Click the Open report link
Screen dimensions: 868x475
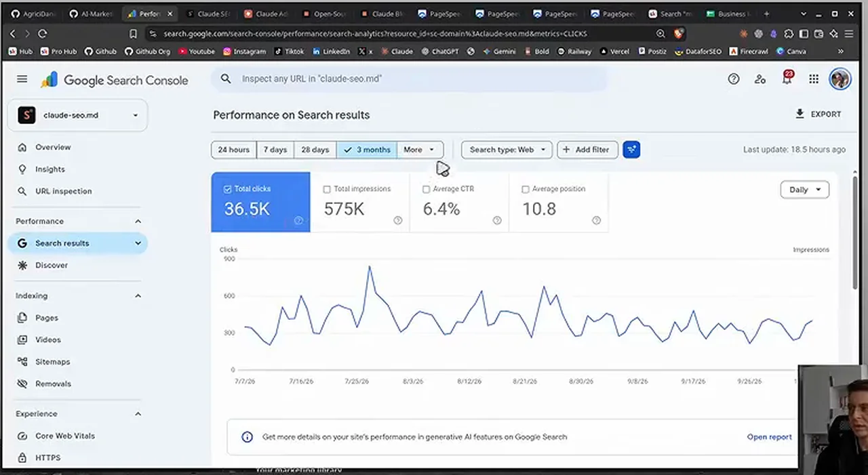click(x=769, y=437)
